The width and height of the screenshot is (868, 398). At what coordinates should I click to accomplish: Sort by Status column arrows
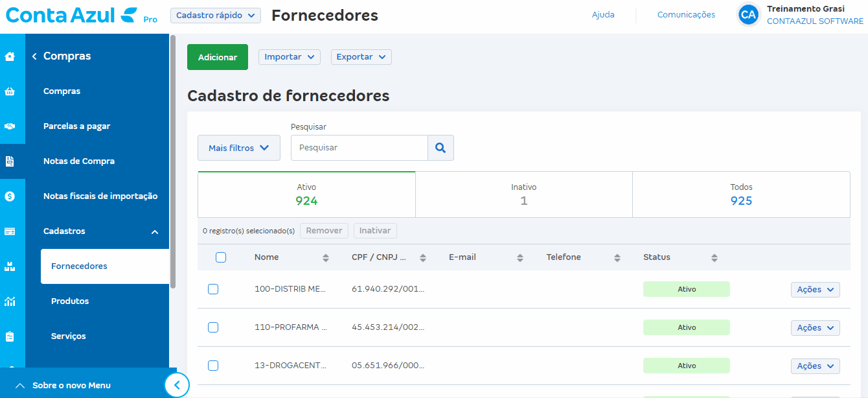714,258
